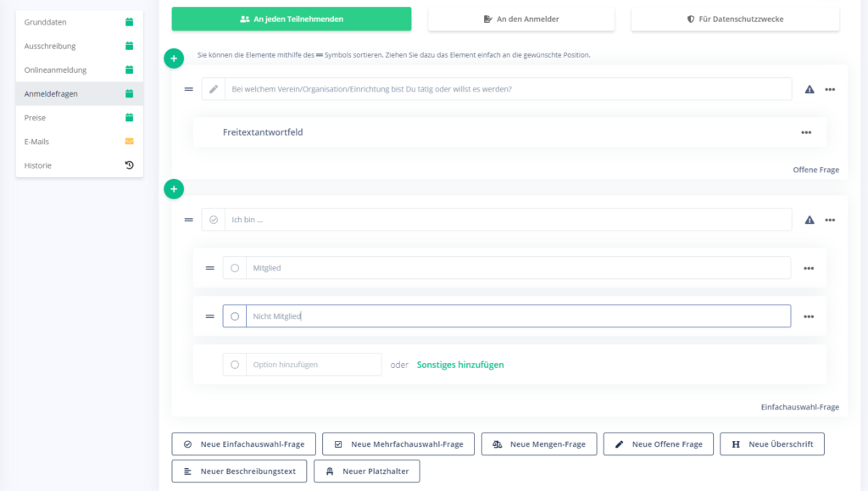Image resolution: width=868 pixels, height=491 pixels.
Task: Add a 'Neuer Platzhalter' element
Action: coord(366,471)
